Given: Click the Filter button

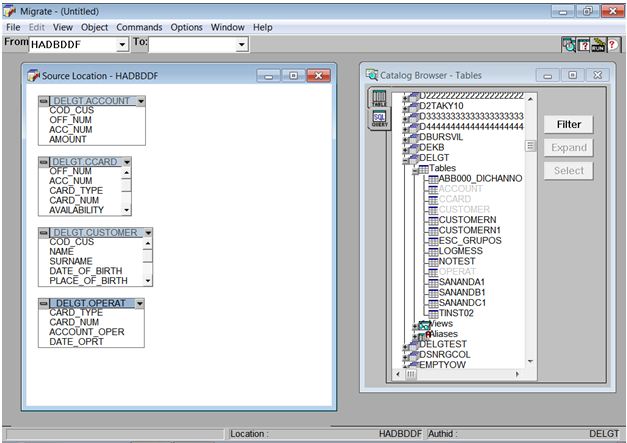Looking at the screenshot, I should click(568, 125).
